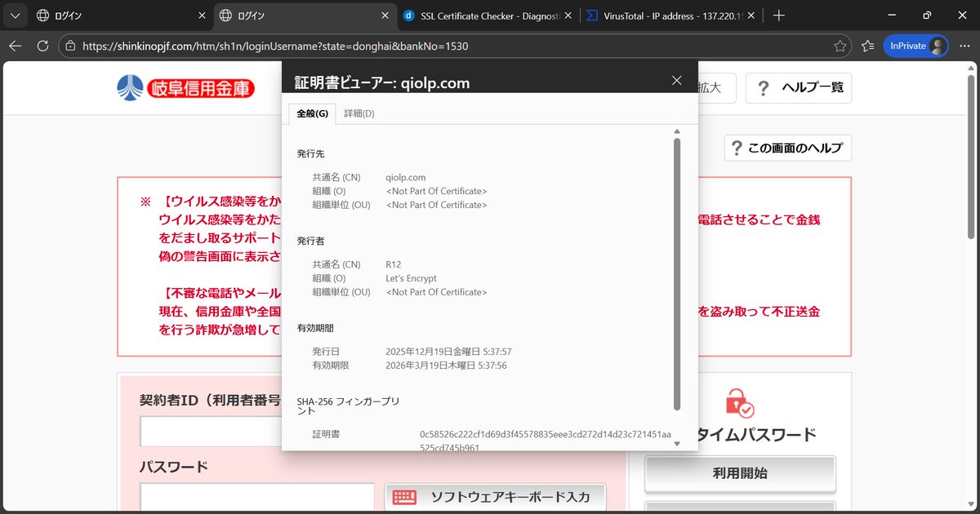Open the tab search chevron menu

coord(14,15)
